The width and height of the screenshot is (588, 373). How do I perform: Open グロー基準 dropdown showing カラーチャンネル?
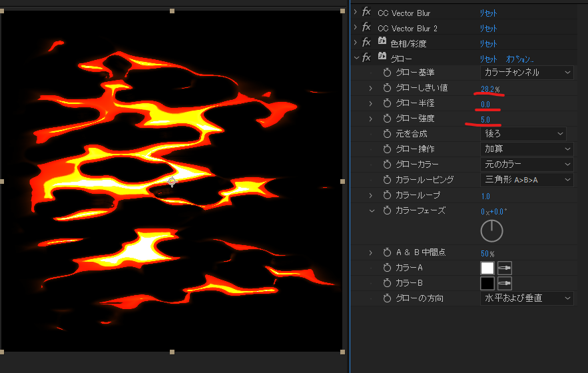point(527,73)
